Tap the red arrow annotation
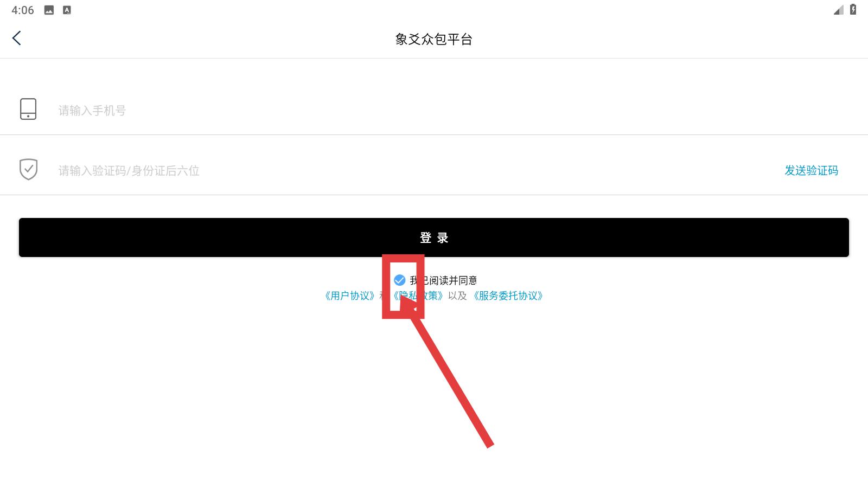This screenshot has width=868, height=488. point(450,374)
